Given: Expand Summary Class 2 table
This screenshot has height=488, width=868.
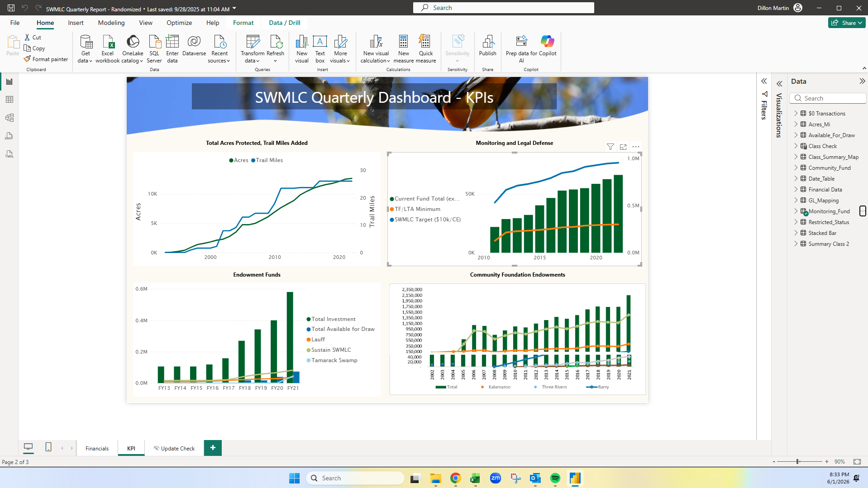Looking at the screenshot, I should coord(796,244).
